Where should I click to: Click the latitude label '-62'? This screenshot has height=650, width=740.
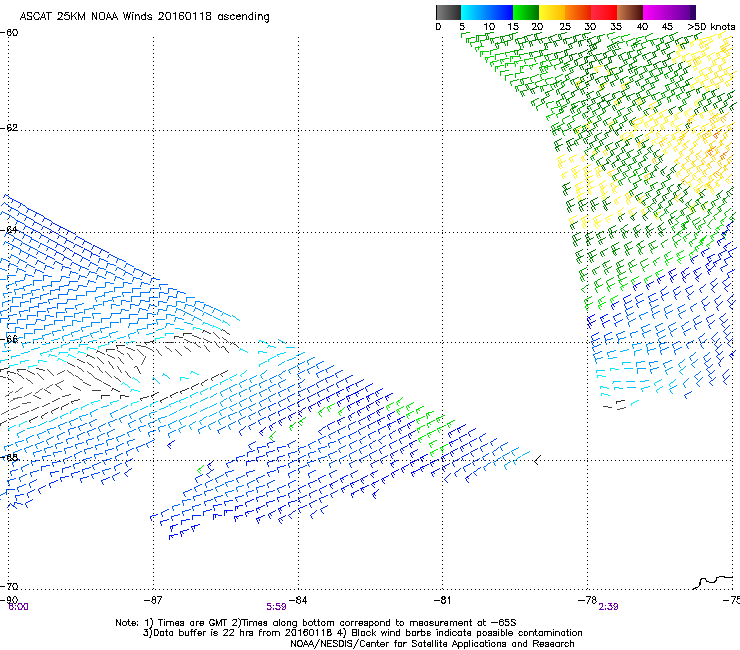[9, 128]
